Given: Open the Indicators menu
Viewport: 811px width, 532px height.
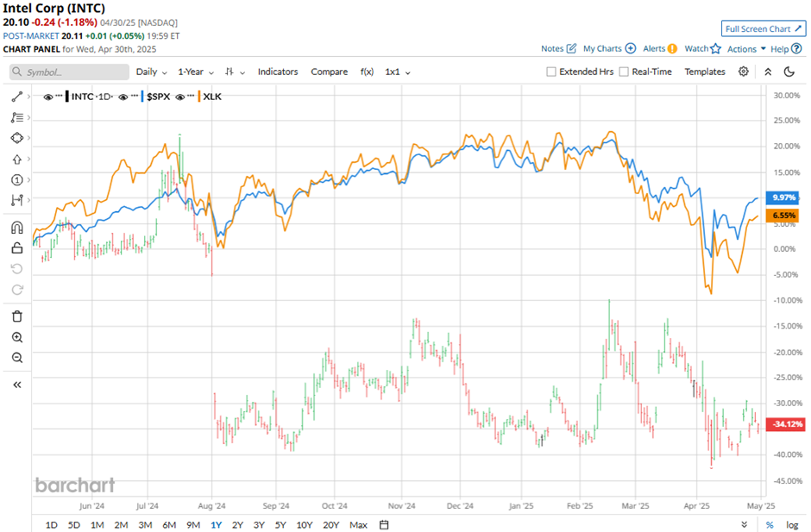Looking at the screenshot, I should click(x=278, y=72).
